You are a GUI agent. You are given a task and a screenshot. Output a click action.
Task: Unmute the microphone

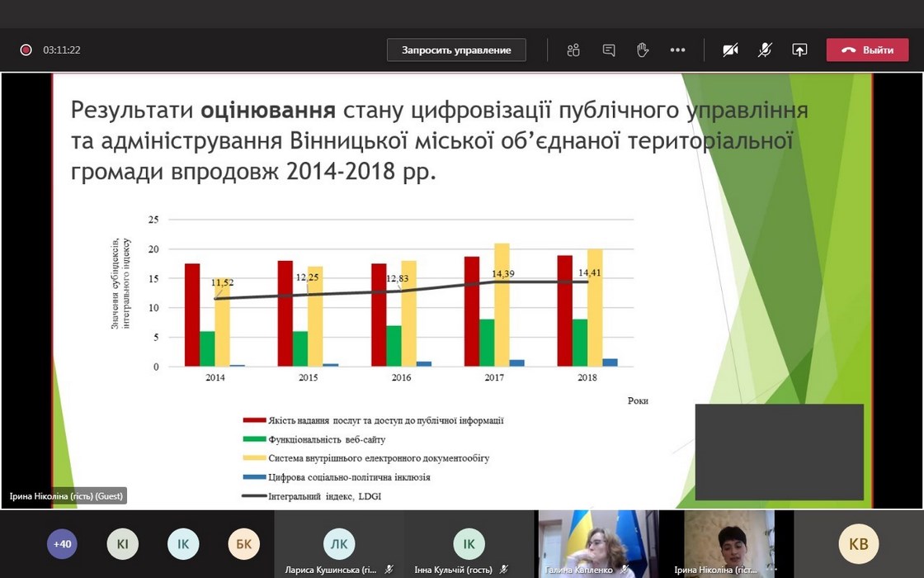(x=765, y=50)
